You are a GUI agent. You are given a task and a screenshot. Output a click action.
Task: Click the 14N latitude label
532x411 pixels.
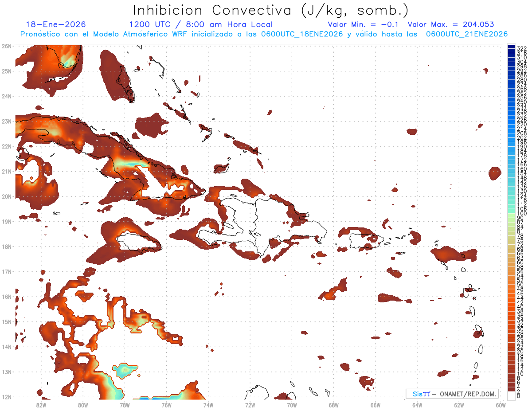[7, 347]
